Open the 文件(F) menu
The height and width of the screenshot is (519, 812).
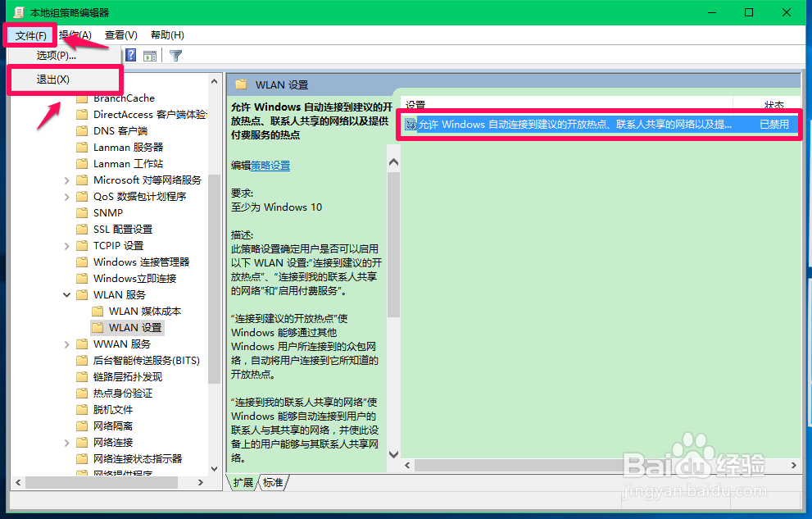point(29,35)
